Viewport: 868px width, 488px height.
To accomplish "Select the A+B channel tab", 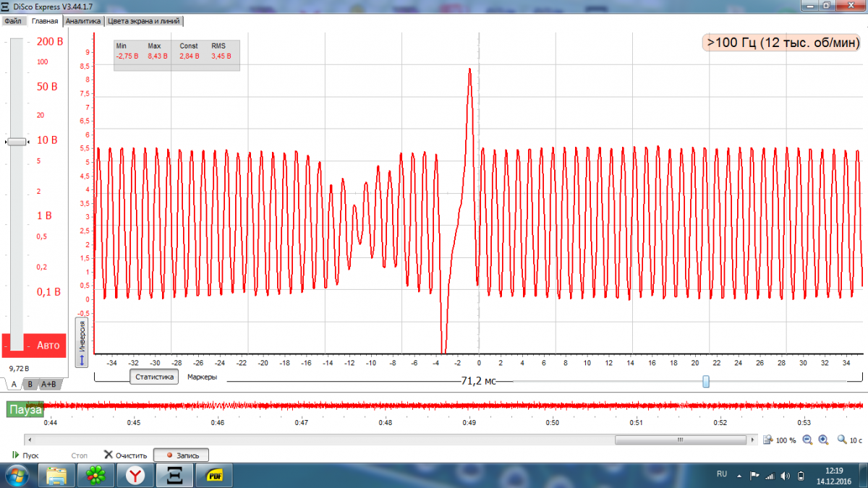I will (48, 385).
